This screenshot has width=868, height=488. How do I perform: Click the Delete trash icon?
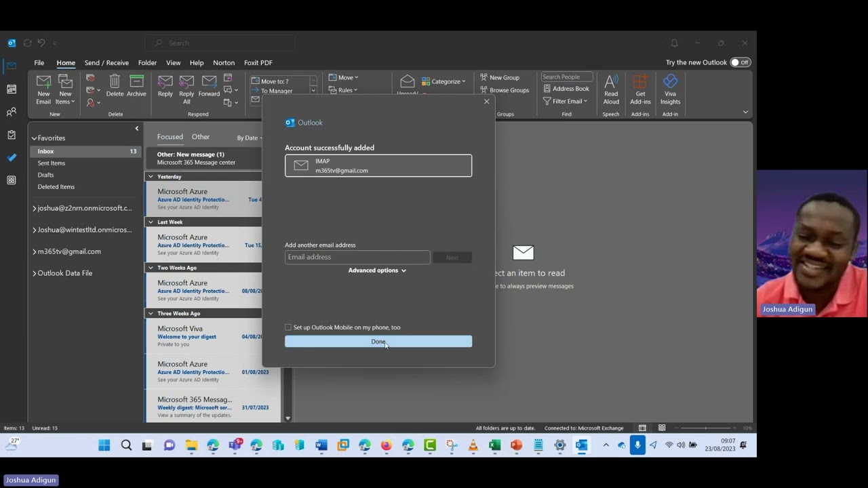(115, 86)
